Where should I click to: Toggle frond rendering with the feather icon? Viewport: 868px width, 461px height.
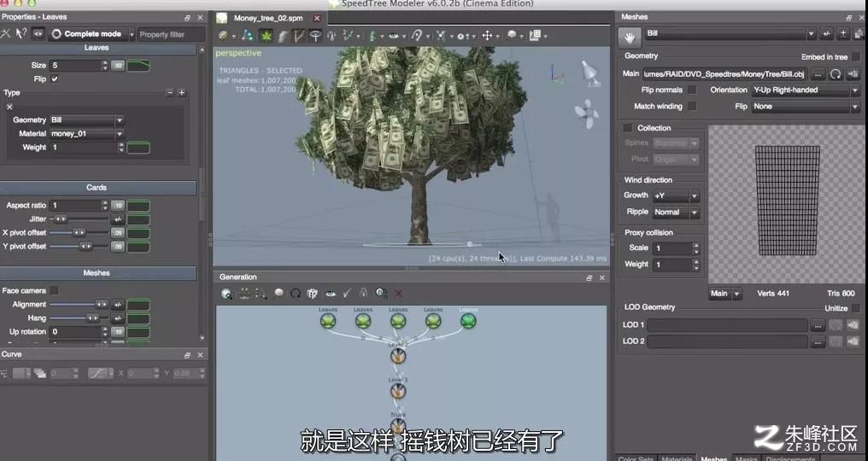pos(283,36)
